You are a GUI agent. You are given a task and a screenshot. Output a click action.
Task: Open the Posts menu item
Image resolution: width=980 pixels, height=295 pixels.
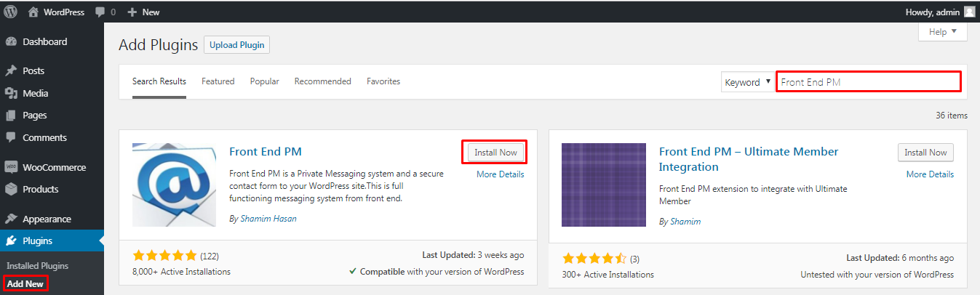(52, 71)
